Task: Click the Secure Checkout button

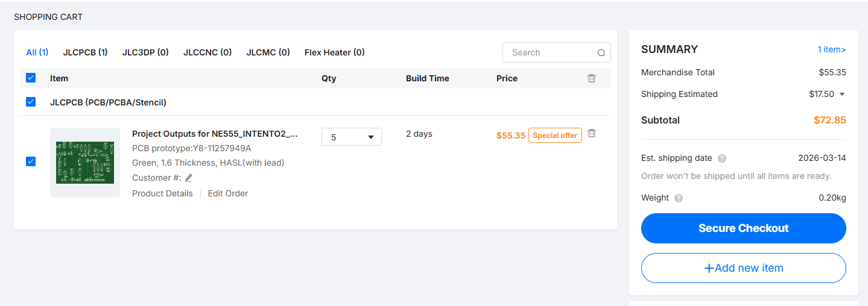Action: pyautogui.click(x=743, y=228)
